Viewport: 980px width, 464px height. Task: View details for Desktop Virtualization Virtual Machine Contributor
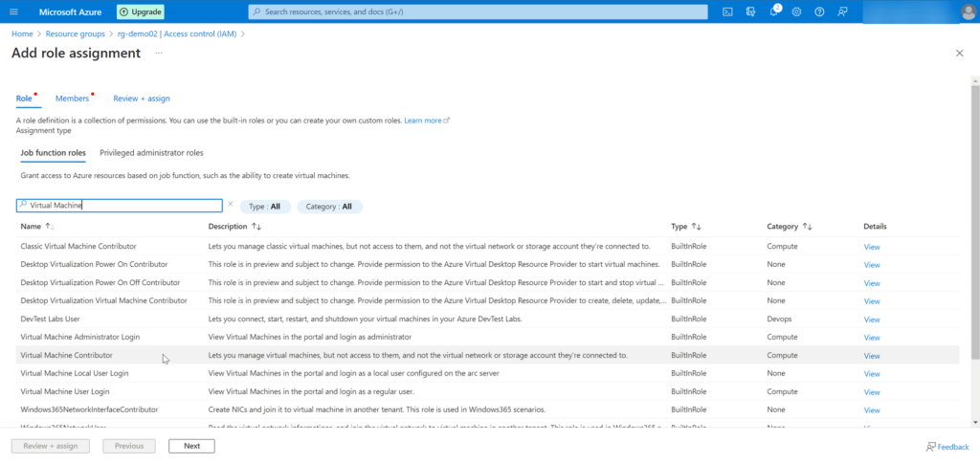point(871,301)
